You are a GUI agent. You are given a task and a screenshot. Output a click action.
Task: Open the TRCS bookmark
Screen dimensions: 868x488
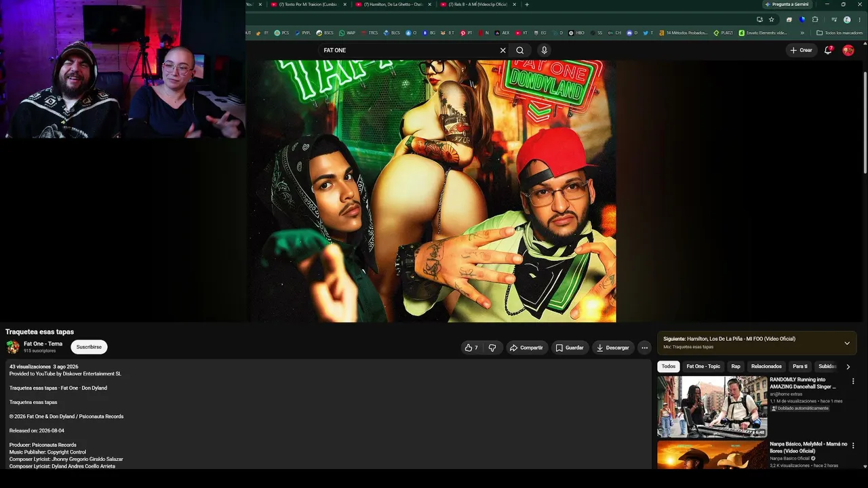point(370,33)
